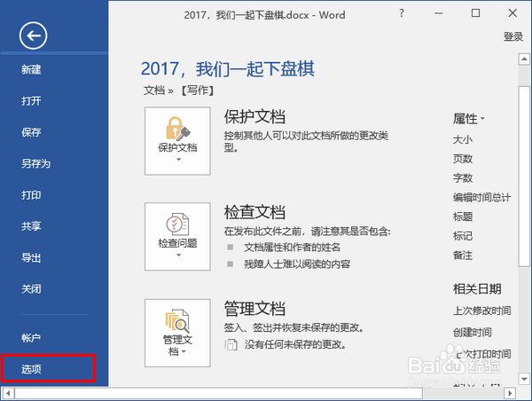
Task: Click the horizontal scrollbar thumb
Action: (x=219, y=394)
